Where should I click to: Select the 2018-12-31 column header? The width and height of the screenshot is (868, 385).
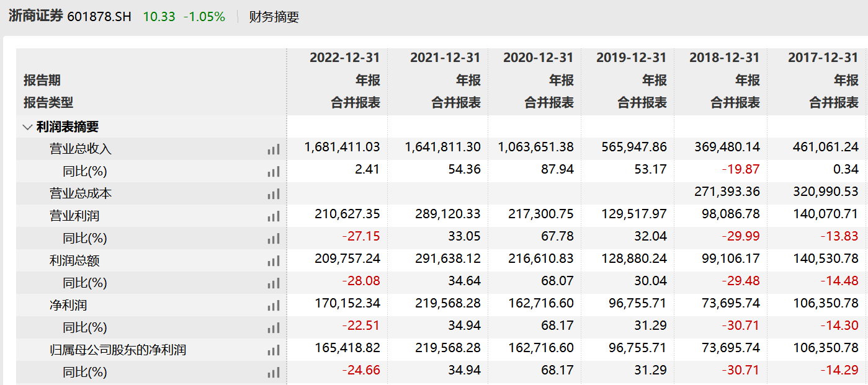[x=725, y=58]
